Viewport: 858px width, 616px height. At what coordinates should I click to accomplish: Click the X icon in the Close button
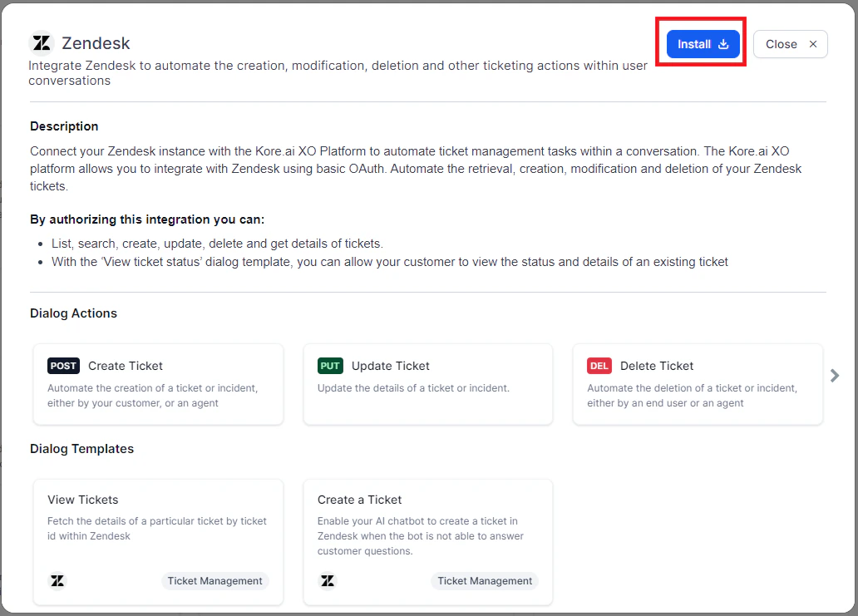[813, 44]
